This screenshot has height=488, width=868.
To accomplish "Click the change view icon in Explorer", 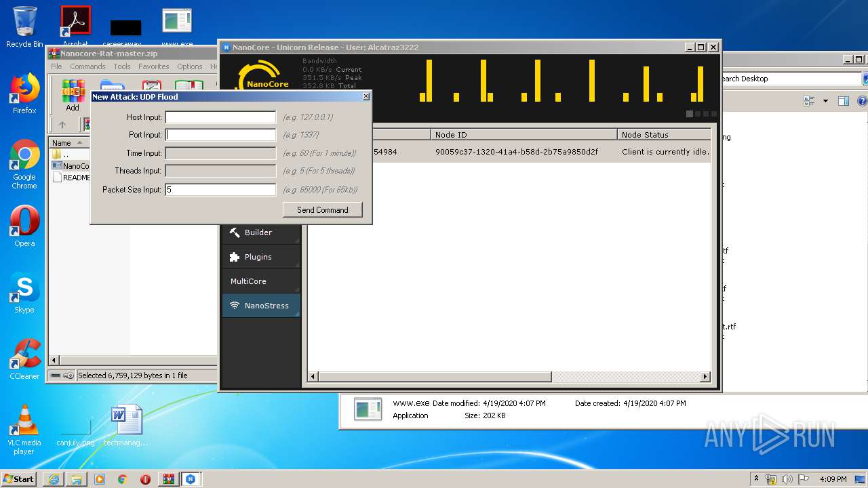I will [809, 101].
